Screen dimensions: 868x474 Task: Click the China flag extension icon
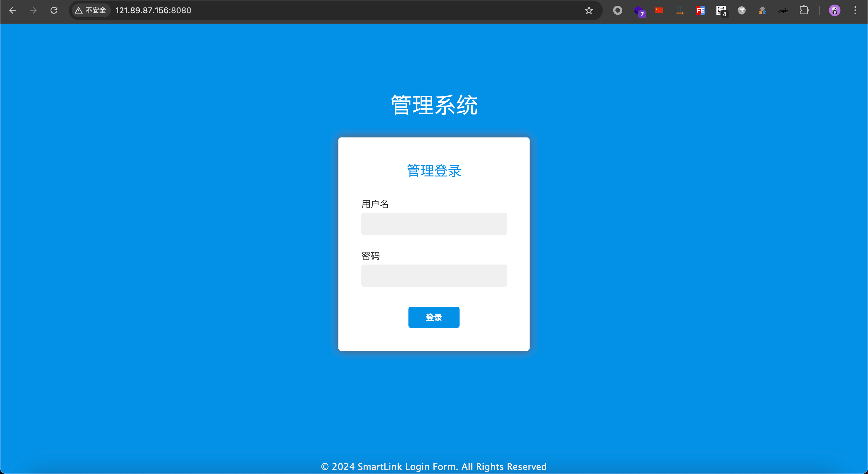(659, 10)
